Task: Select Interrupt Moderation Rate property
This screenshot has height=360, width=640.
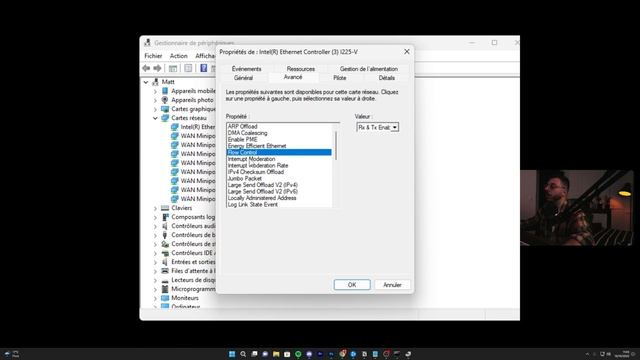Action: (258, 165)
